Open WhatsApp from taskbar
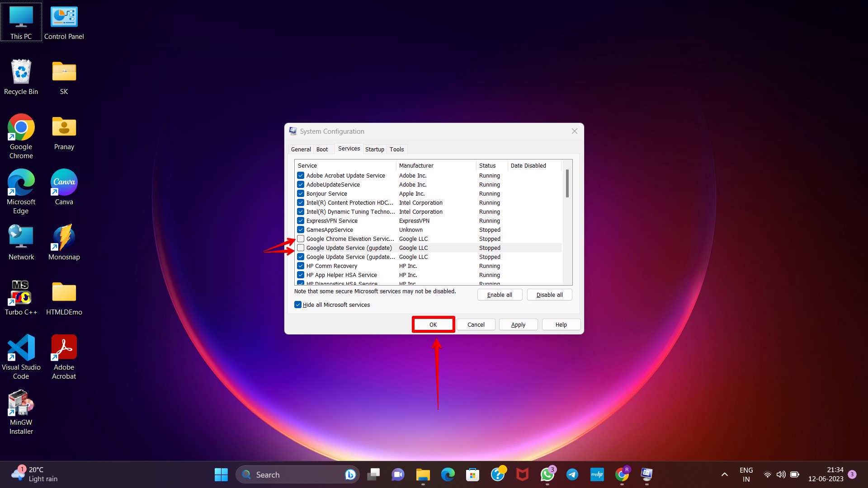The width and height of the screenshot is (868, 488). pos(547,474)
